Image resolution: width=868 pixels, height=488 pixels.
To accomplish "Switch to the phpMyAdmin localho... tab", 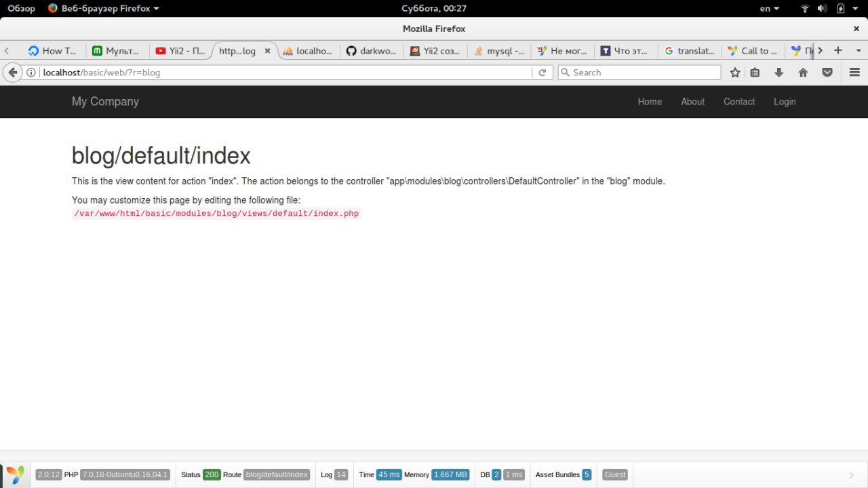I will [308, 51].
